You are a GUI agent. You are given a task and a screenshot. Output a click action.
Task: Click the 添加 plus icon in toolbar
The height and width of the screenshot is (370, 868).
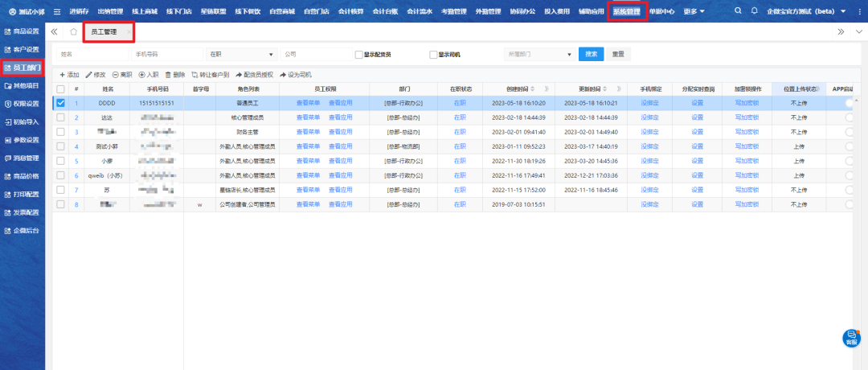point(63,74)
